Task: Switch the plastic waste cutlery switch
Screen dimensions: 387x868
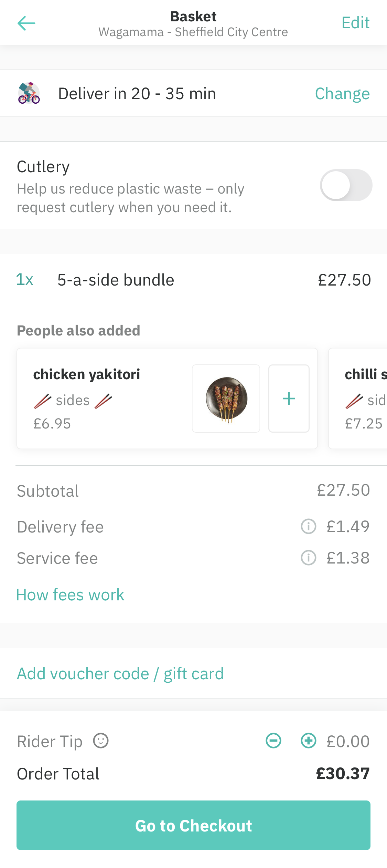Action: click(347, 185)
